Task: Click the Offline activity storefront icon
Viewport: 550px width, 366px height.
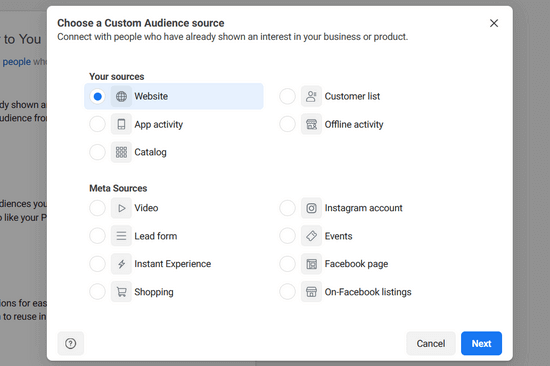Action: click(311, 124)
